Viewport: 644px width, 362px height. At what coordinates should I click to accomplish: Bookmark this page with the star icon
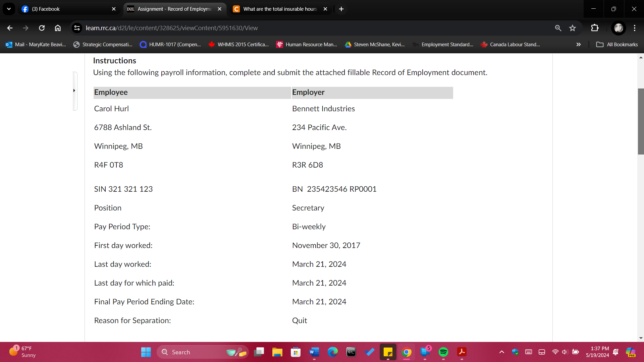point(573,28)
